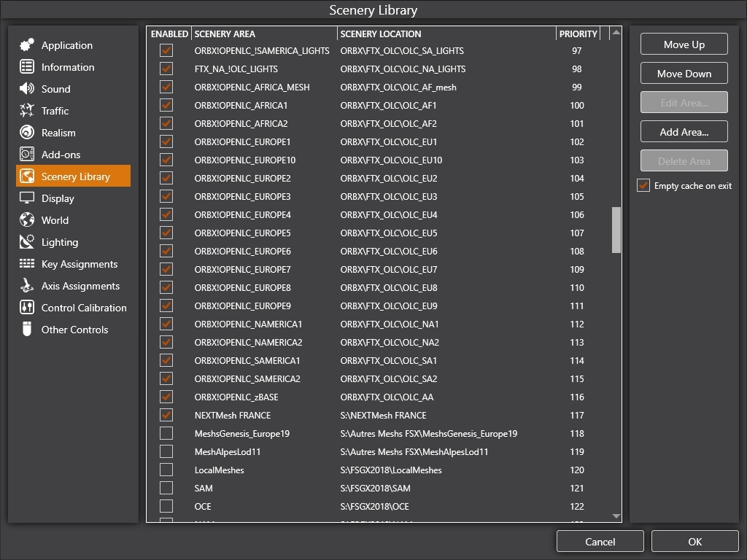Open the Key Assignments page

point(74,264)
